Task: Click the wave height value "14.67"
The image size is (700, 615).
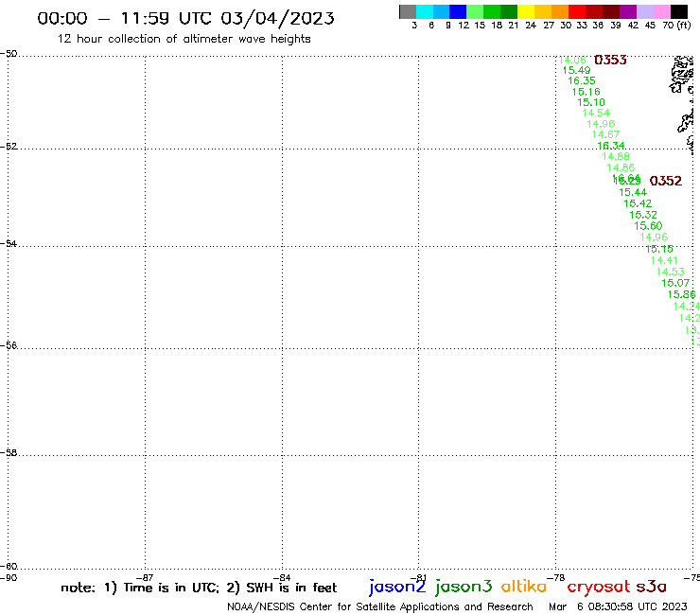Action: tap(605, 134)
